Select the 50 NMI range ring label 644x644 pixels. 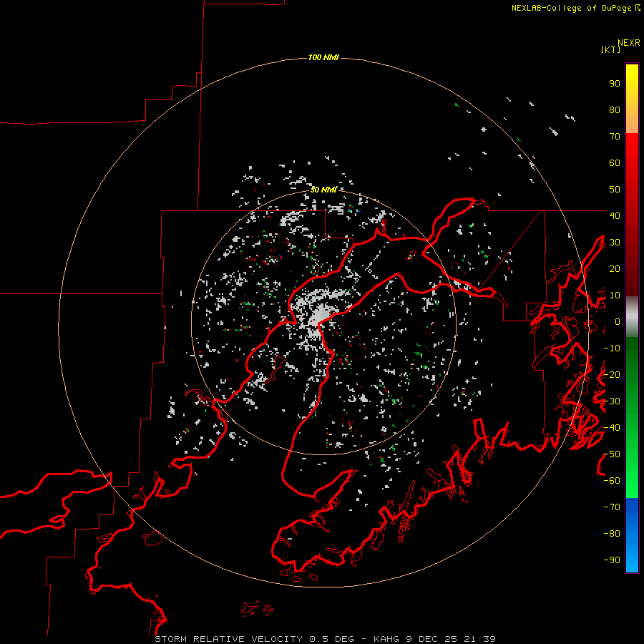tap(323, 190)
